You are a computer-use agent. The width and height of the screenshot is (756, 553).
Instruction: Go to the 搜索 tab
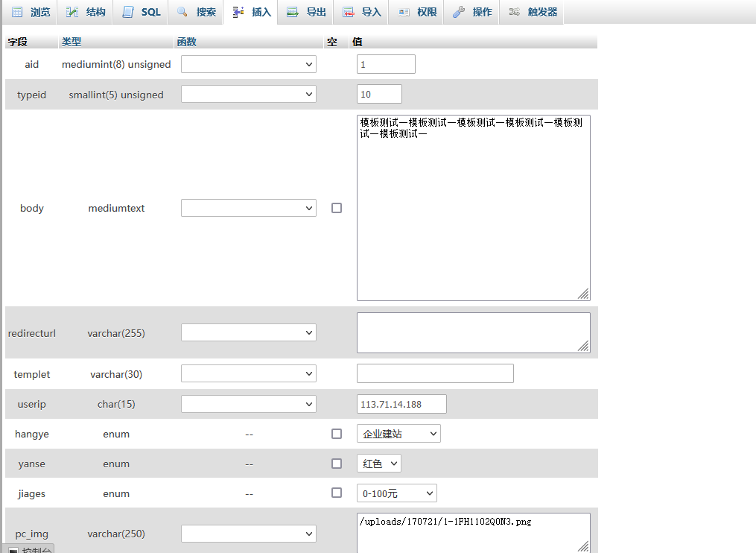pyautogui.click(x=196, y=12)
